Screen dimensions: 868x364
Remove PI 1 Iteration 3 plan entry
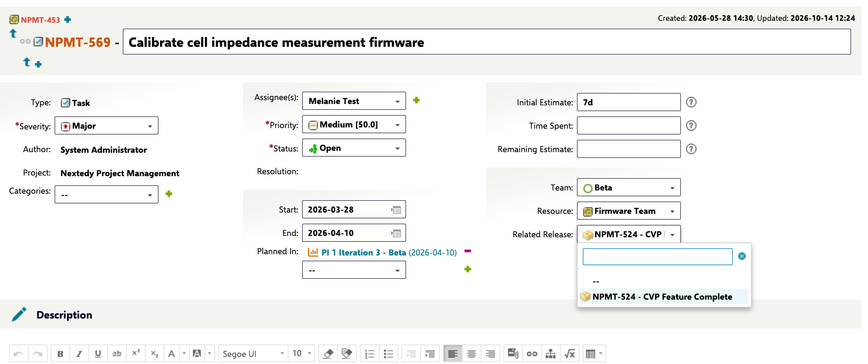pos(468,251)
